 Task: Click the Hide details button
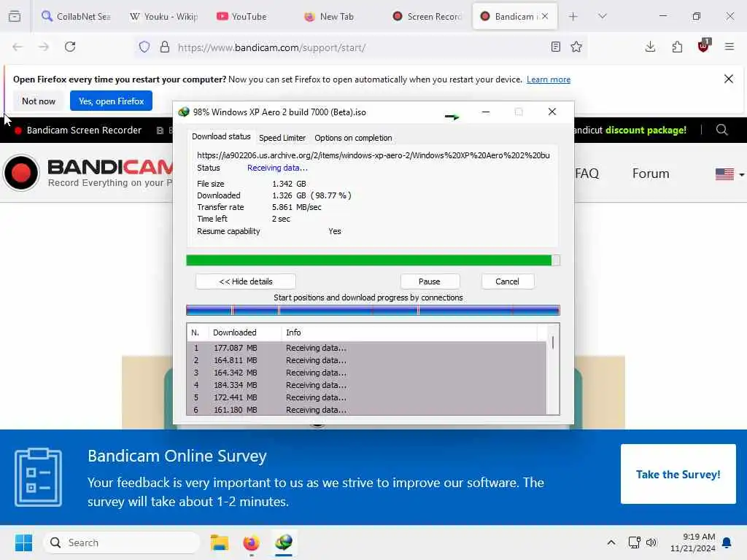pyautogui.click(x=246, y=281)
